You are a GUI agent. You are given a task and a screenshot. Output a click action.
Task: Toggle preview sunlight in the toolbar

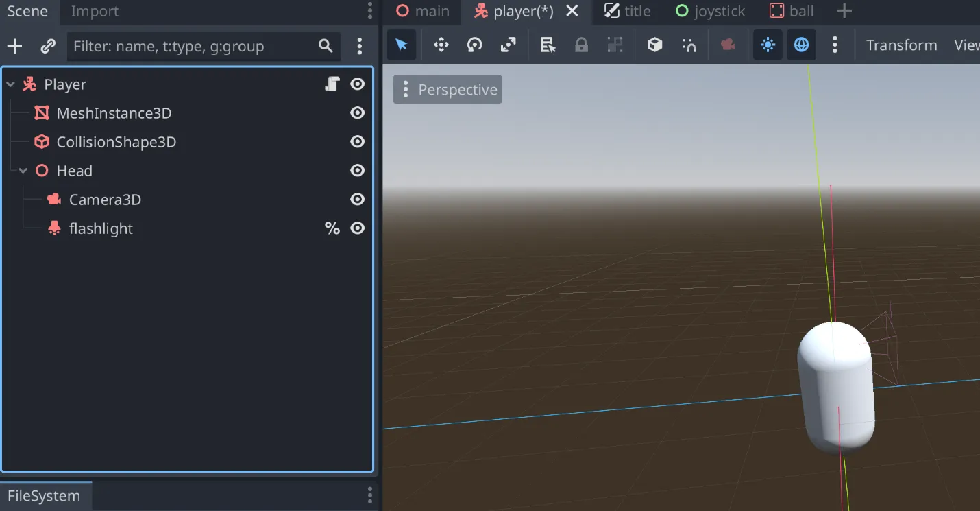click(x=768, y=45)
